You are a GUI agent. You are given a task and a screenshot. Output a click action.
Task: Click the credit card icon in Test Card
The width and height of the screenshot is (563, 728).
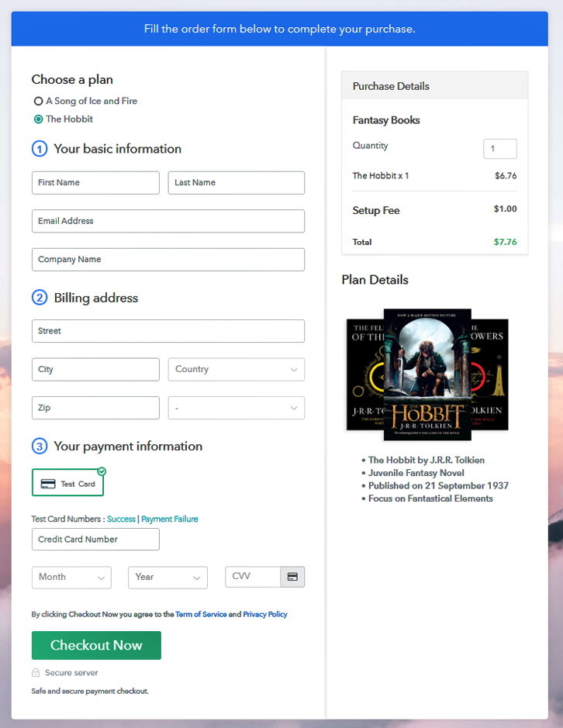click(x=48, y=484)
